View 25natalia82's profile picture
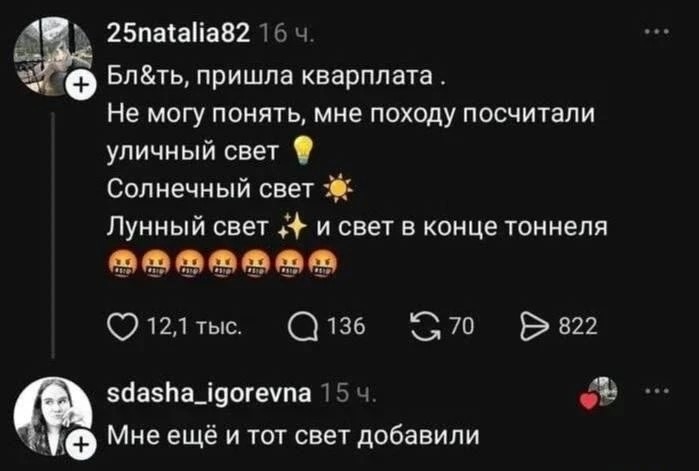The image size is (699, 471). coord(52,57)
